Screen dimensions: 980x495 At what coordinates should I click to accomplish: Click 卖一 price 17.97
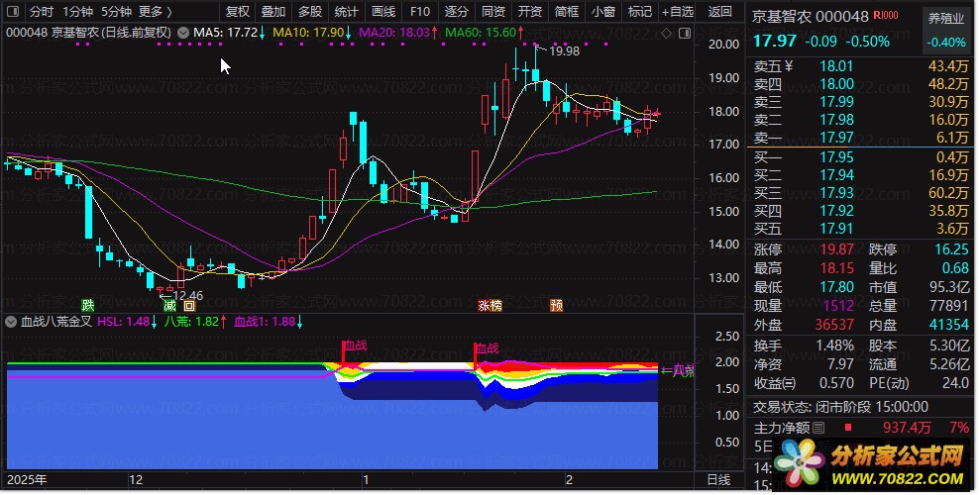(836, 138)
